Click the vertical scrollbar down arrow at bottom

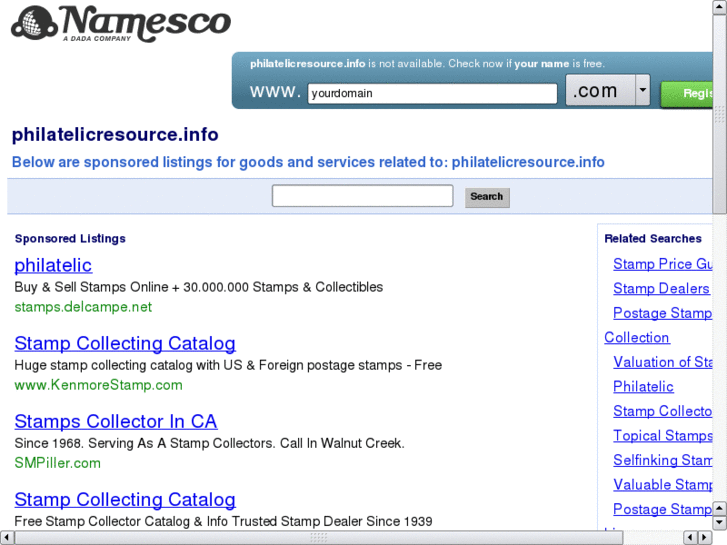click(x=720, y=523)
